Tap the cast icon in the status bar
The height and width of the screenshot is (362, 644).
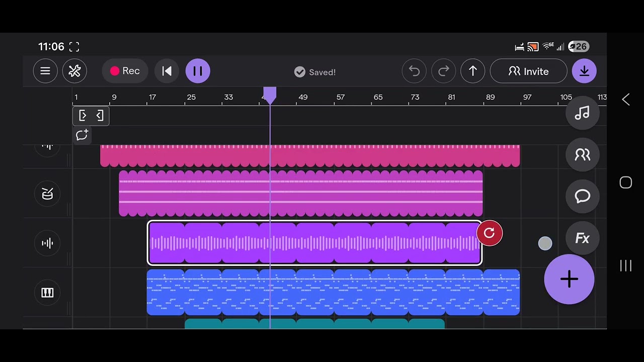tap(533, 47)
